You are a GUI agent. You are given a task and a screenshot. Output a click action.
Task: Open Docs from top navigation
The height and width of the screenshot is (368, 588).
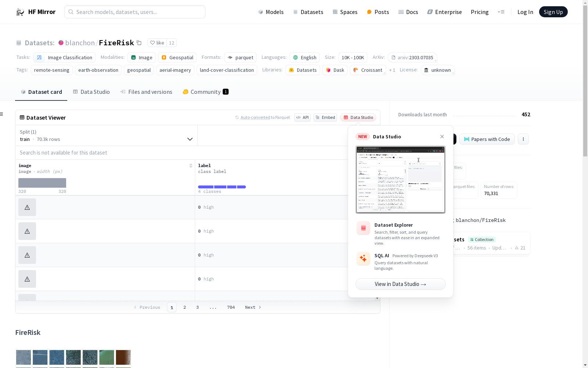point(408,12)
